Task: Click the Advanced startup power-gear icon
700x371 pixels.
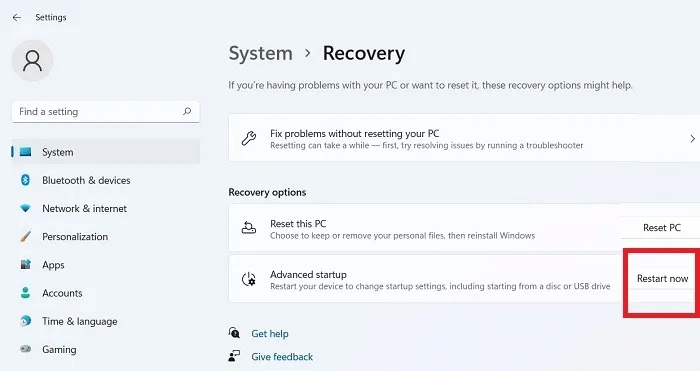Action: pyautogui.click(x=249, y=279)
